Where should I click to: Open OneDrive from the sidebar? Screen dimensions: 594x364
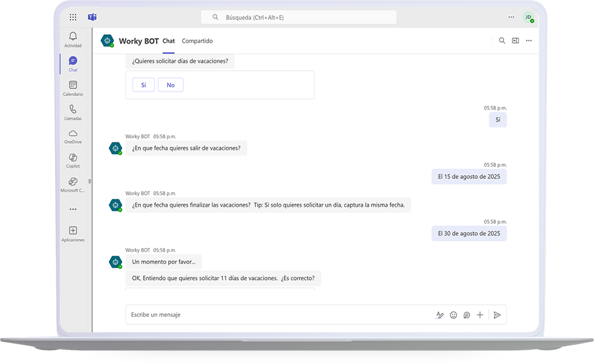click(x=73, y=136)
